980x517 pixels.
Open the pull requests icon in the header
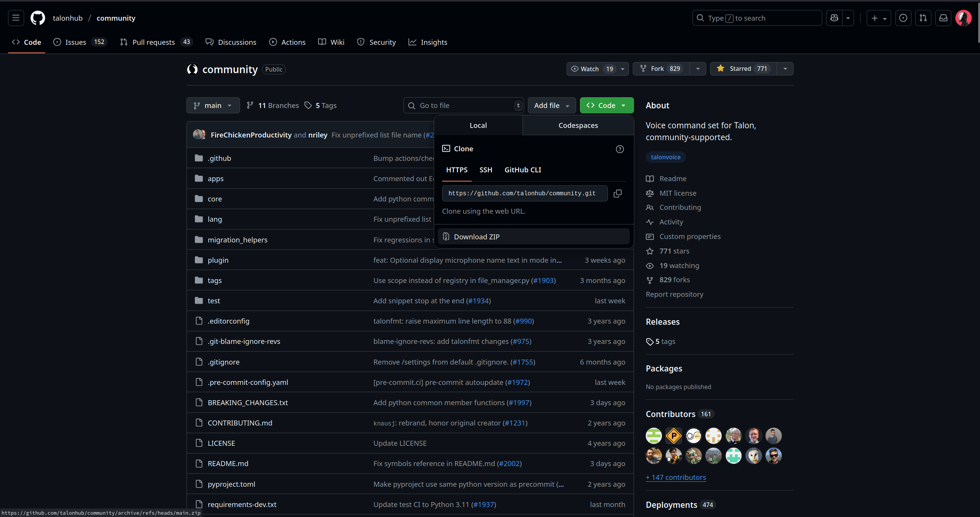point(923,18)
